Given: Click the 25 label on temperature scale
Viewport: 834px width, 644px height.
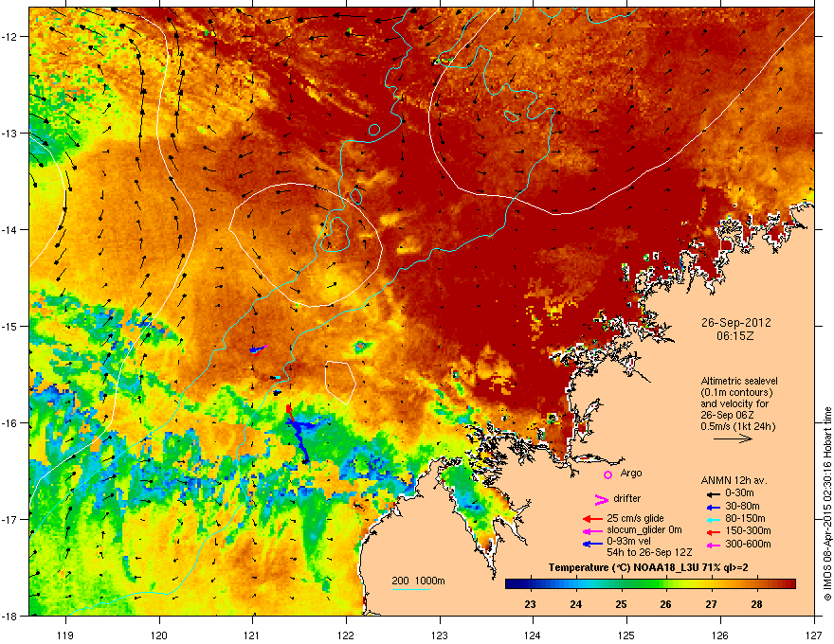Looking at the screenshot, I should [621, 604].
